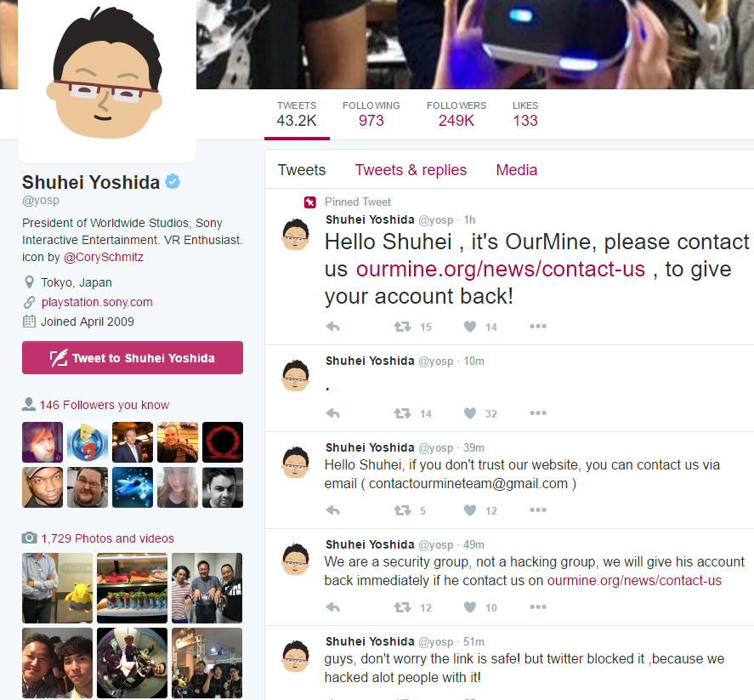754x700 pixels.
Task: Click the 146 Followers you know person icon
Action: click(29, 404)
